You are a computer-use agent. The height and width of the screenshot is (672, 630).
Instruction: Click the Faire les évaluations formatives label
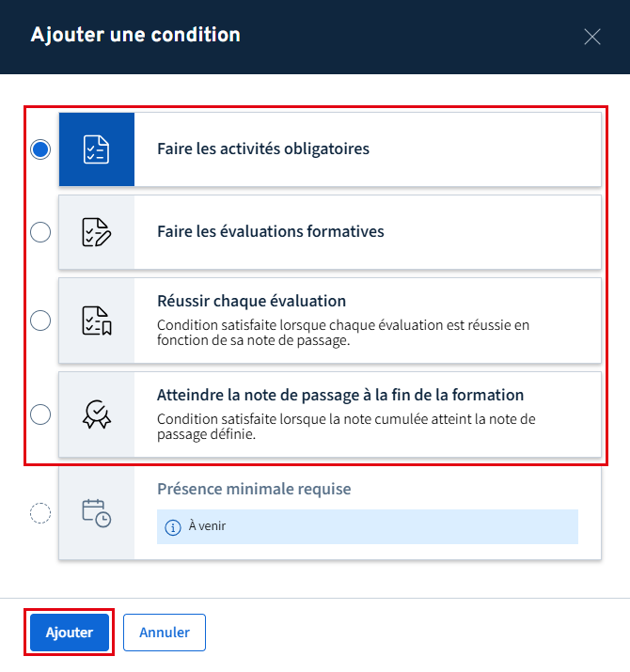coord(271,231)
